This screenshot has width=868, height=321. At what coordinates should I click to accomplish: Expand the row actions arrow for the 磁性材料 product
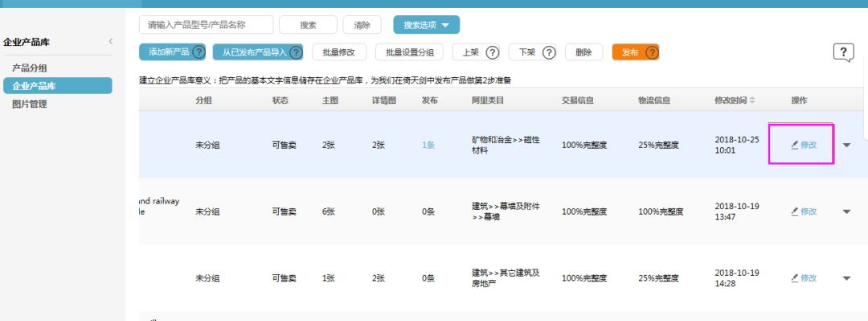coord(846,146)
